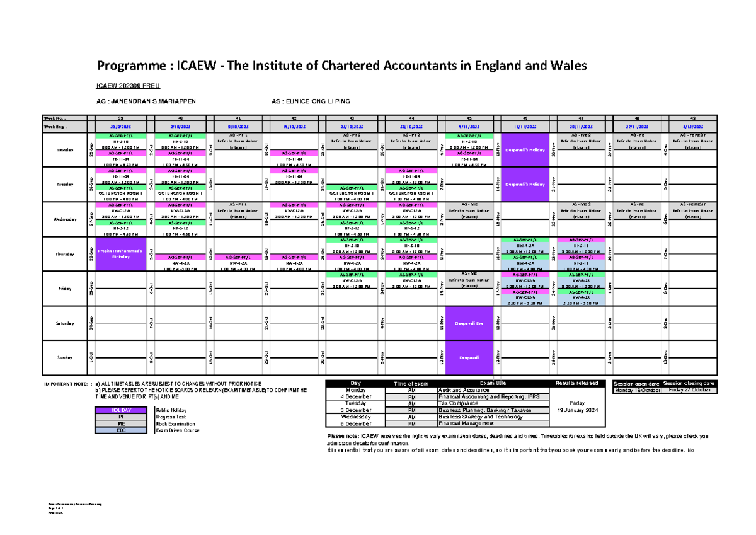
Task: Select the PT legend box
Action: coord(122,417)
